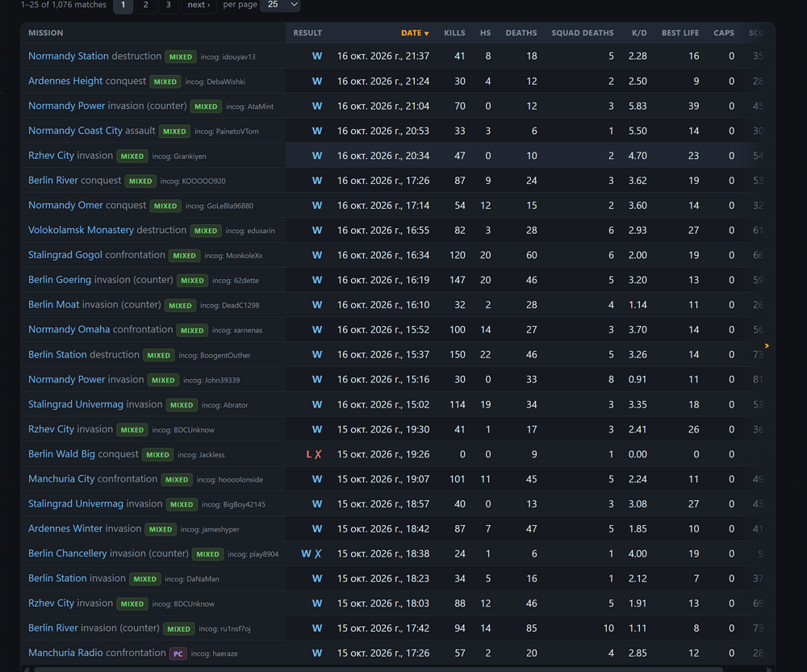Sort the table by the DATE column
807x672 pixels.
[x=415, y=33]
